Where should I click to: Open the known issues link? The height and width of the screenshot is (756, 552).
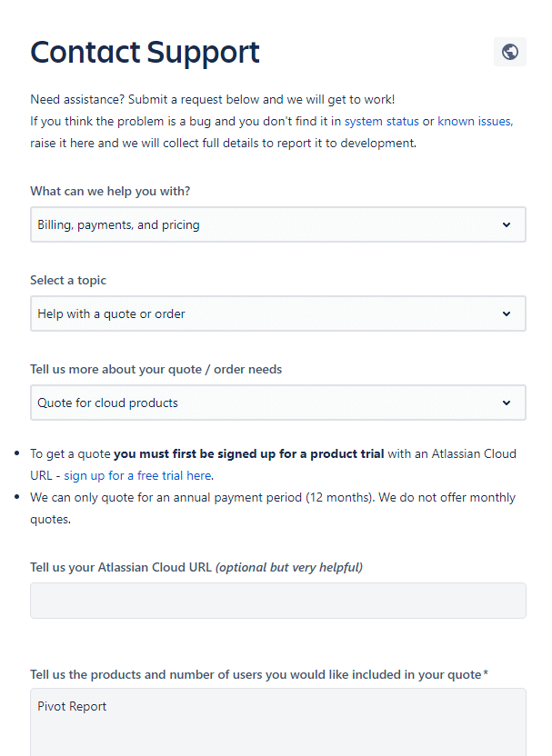tap(475, 121)
